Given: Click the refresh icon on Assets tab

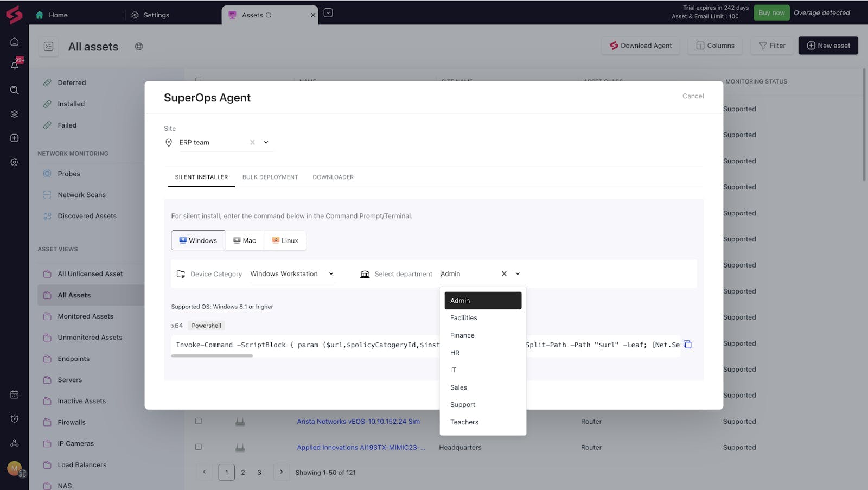Looking at the screenshot, I should point(269,15).
